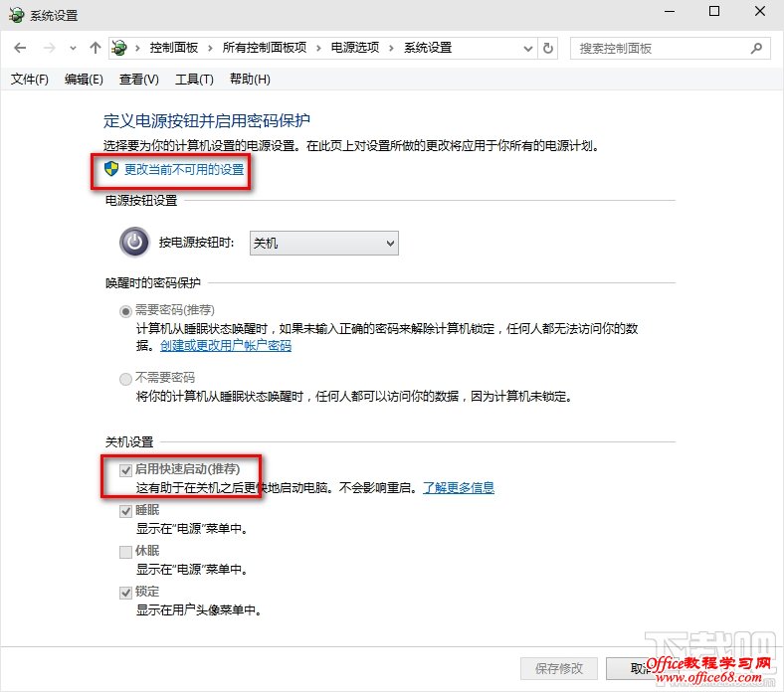Refresh the current page
This screenshot has height=692, width=784.
pyautogui.click(x=548, y=48)
